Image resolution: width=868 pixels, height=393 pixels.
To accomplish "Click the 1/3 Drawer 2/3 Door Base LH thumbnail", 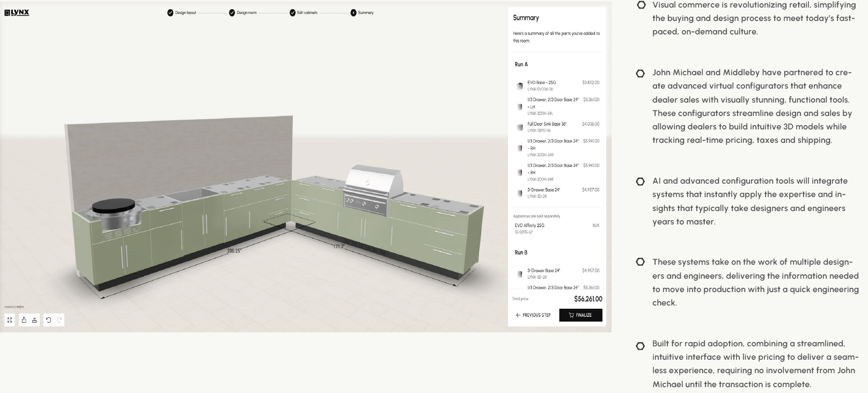I will click(520, 107).
